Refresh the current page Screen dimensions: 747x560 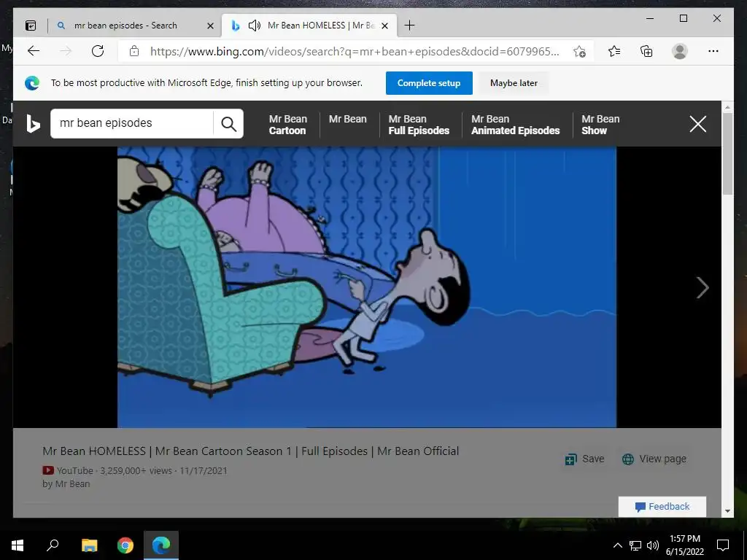pyautogui.click(x=98, y=51)
